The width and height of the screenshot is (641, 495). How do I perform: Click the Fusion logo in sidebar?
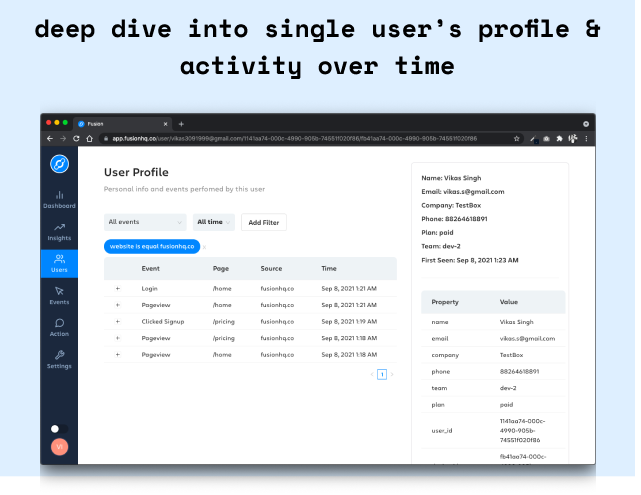coord(60,165)
